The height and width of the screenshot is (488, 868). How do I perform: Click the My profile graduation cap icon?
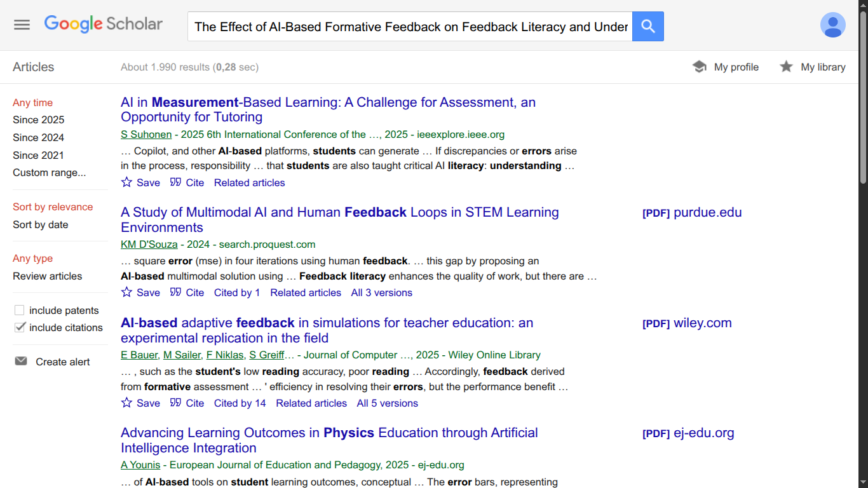point(699,67)
